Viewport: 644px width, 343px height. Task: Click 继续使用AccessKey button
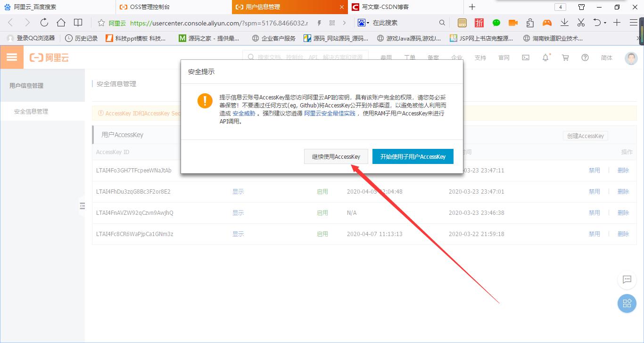point(336,156)
